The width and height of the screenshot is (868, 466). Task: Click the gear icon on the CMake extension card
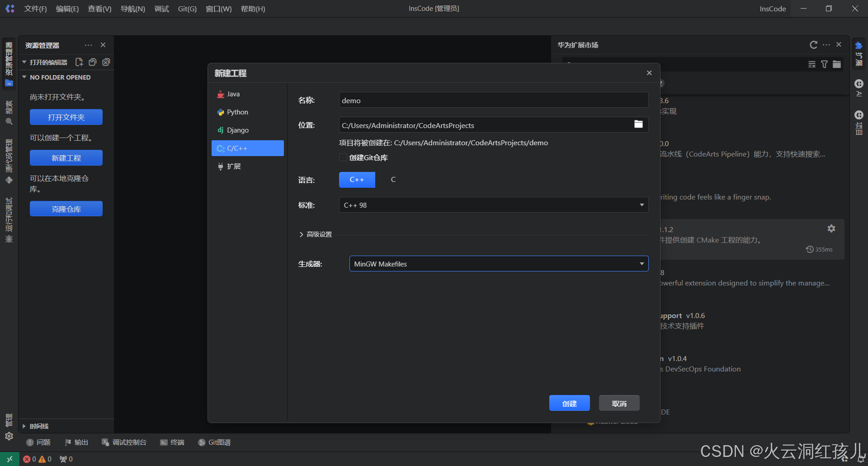click(831, 228)
